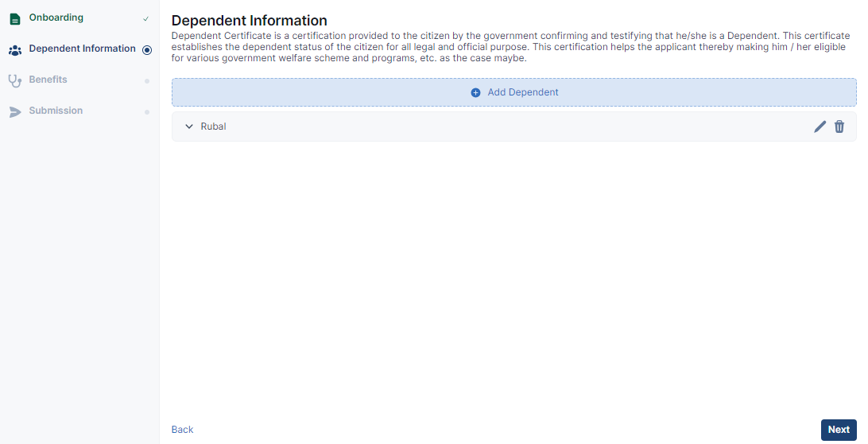This screenshot has height=444, width=868.
Task: Open the Onboarding step label
Action: (56, 18)
